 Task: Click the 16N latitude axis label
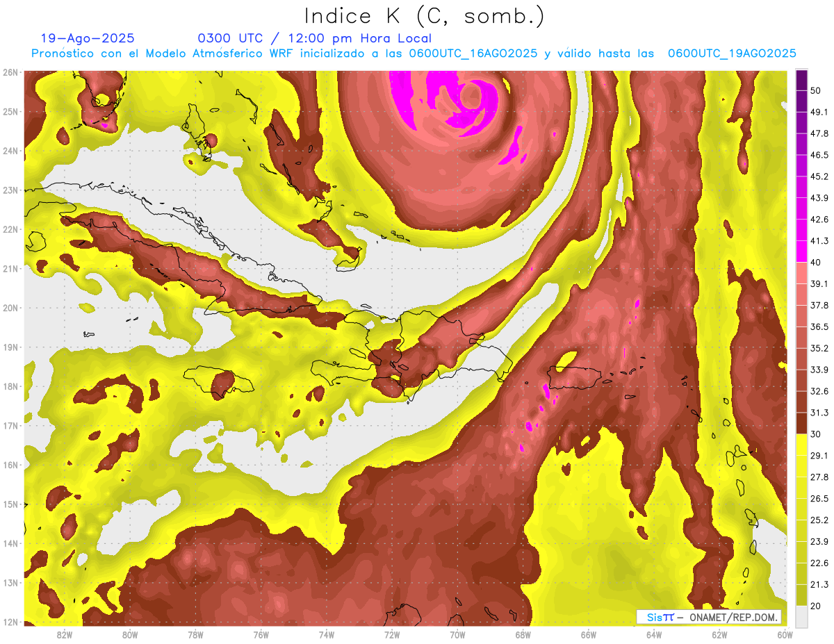tap(10, 465)
